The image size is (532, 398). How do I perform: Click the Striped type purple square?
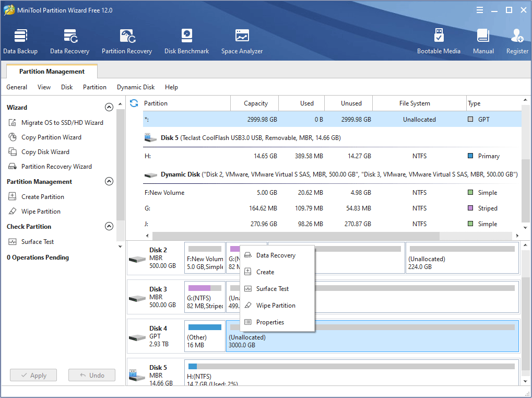(470, 208)
